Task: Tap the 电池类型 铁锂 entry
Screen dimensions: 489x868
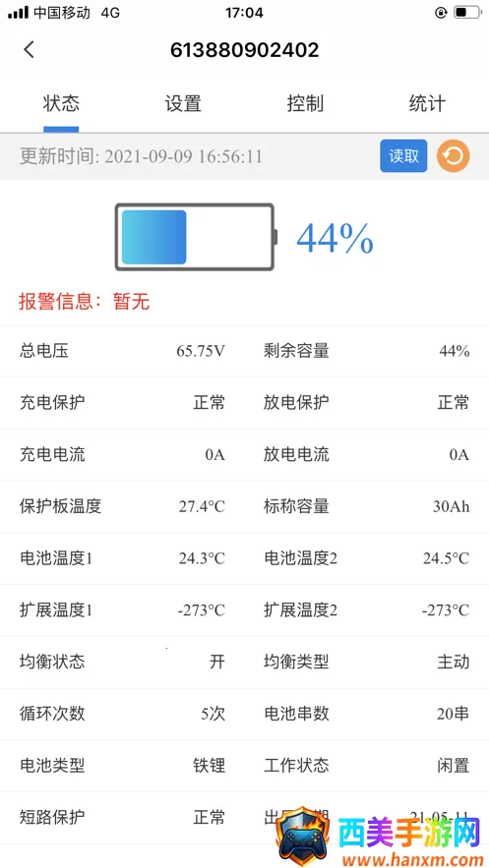Action: click(x=122, y=766)
